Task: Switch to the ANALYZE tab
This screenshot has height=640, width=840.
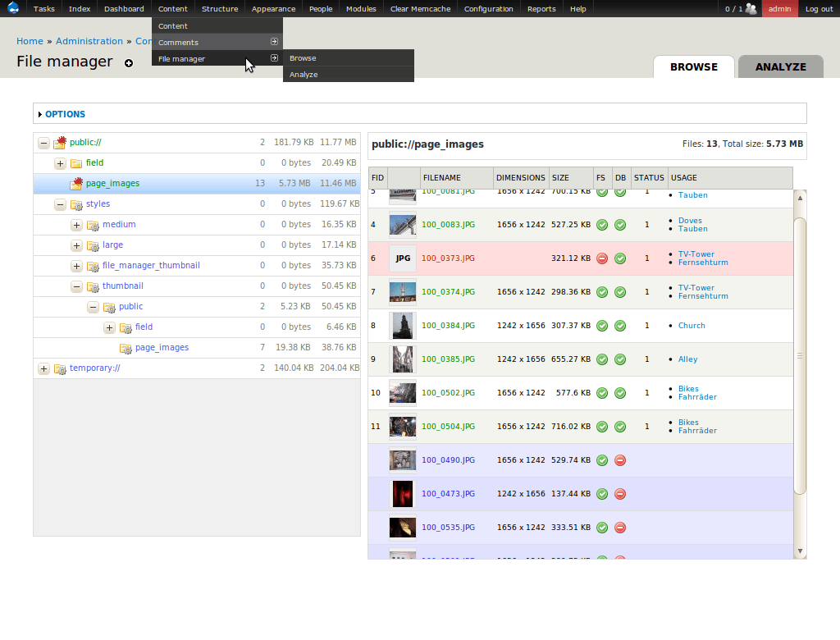Action: point(780,66)
